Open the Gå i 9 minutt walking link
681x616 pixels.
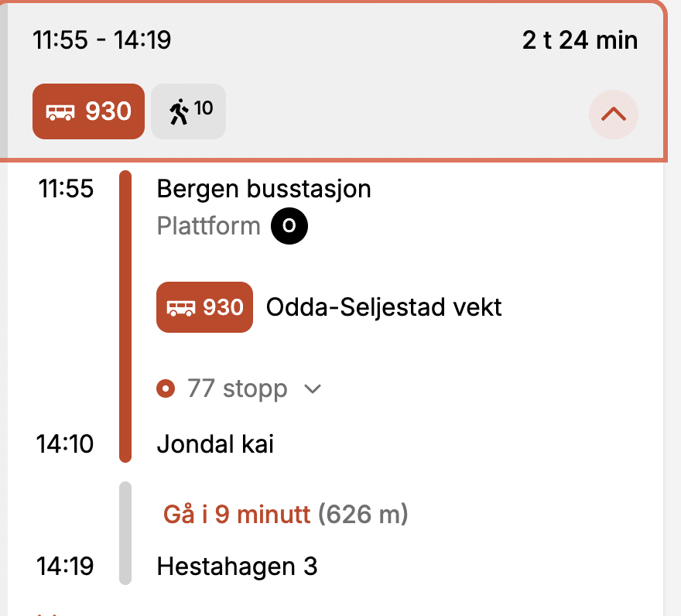pyautogui.click(x=236, y=514)
